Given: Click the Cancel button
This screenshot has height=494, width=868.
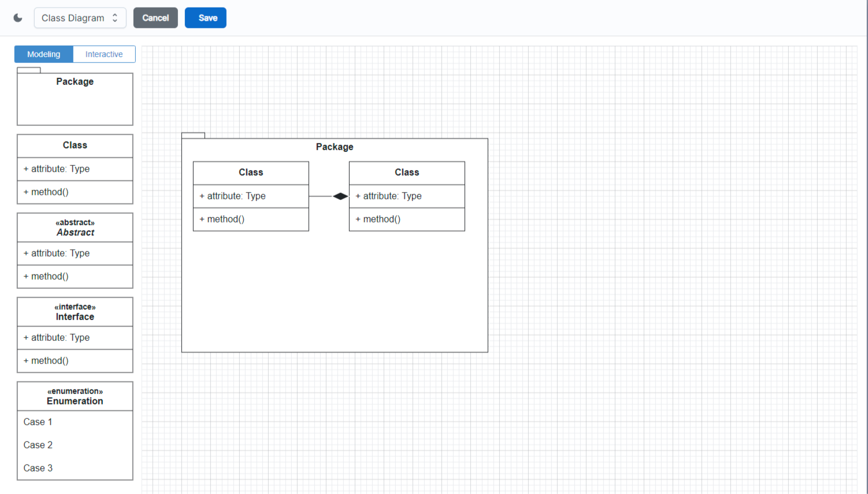Looking at the screenshot, I should pos(155,18).
